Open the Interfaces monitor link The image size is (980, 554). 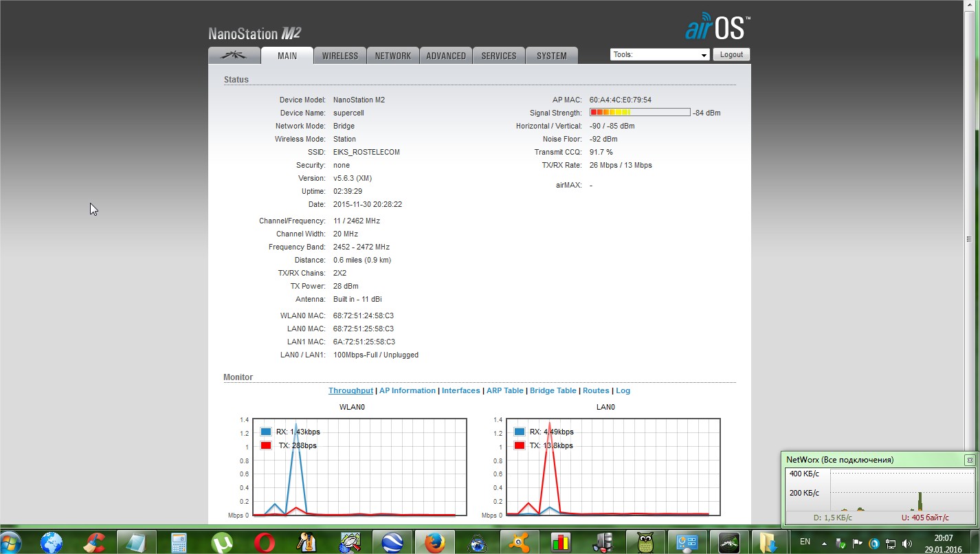461,390
